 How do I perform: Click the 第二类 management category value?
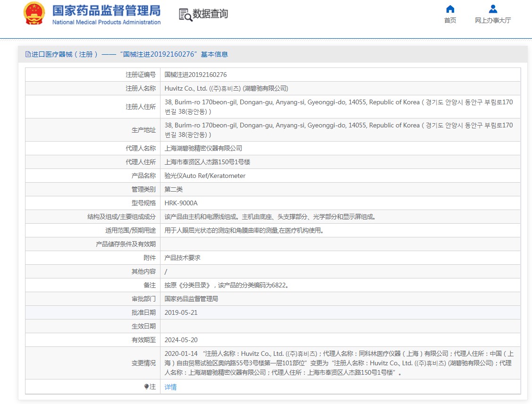[x=173, y=189]
